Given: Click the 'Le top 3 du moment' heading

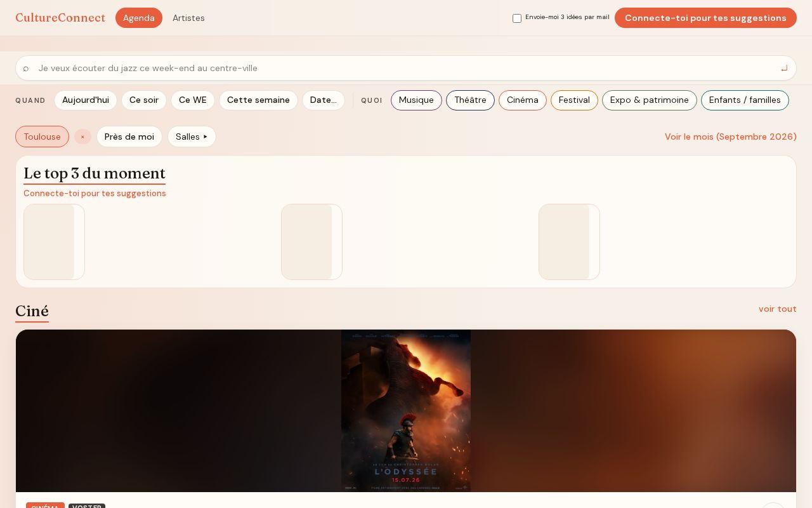Looking at the screenshot, I should pos(95,173).
